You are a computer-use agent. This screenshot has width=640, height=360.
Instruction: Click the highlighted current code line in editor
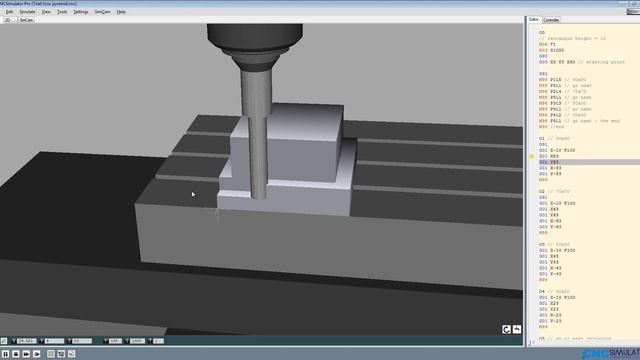click(588, 162)
